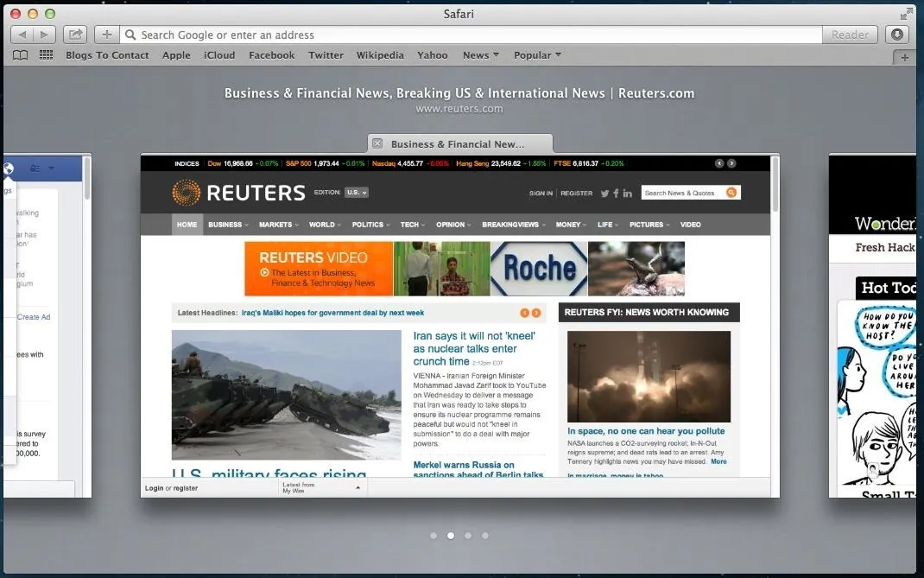The height and width of the screenshot is (578, 924).
Task: Add bookmark with the plus toolbar button
Action: pyautogui.click(x=107, y=35)
